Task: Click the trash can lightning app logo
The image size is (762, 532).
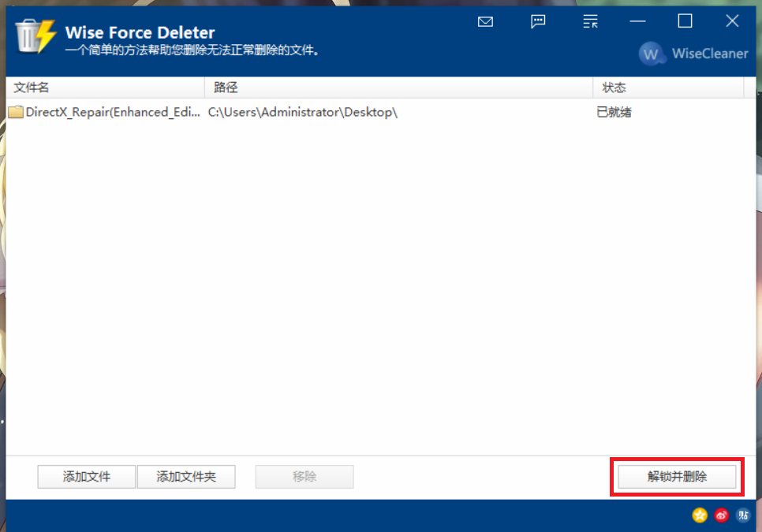Action: tap(35, 35)
